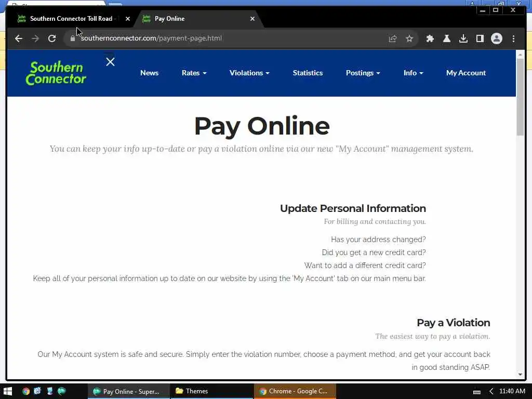Click the 11:40 AM clock
The width and height of the screenshot is (532, 399).
tap(512, 391)
